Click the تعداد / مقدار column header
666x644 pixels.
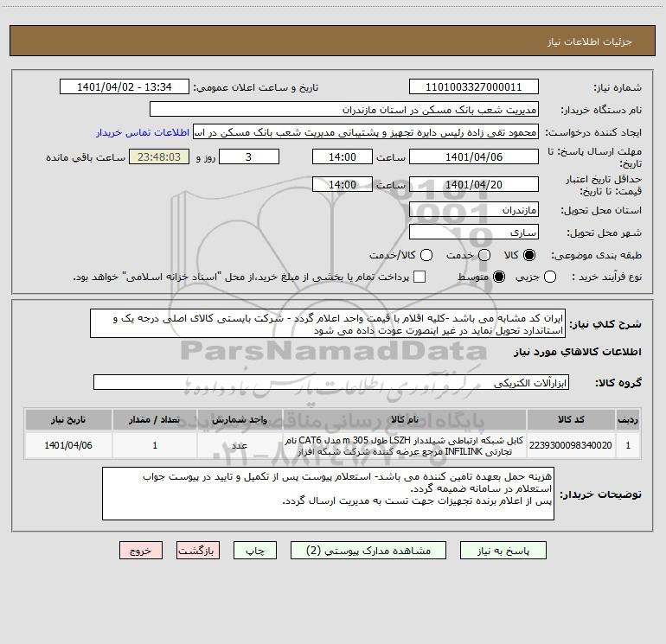(x=155, y=419)
